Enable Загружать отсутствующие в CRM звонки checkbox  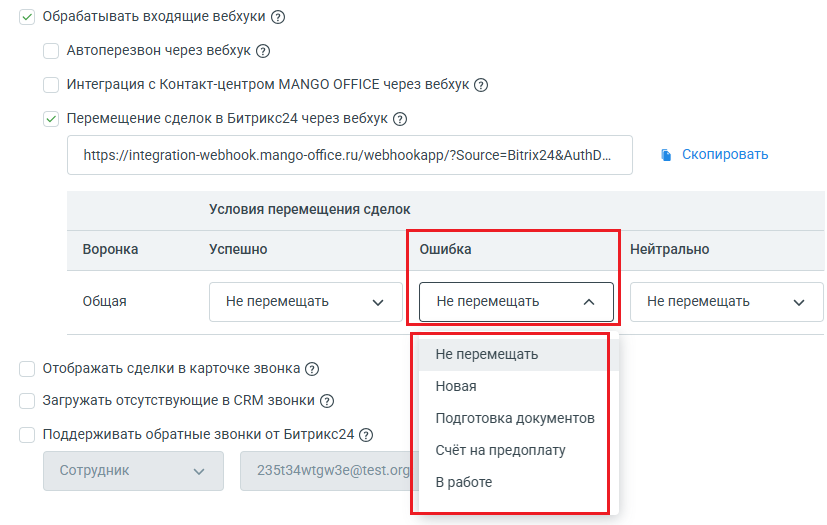pos(27,401)
